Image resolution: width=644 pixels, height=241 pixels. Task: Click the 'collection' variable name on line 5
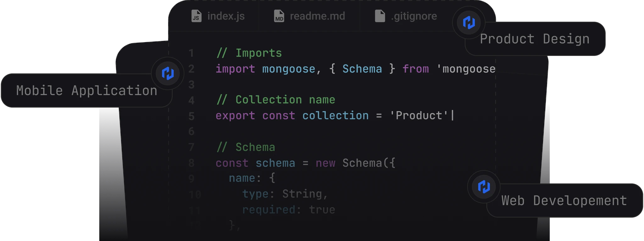pyautogui.click(x=335, y=116)
